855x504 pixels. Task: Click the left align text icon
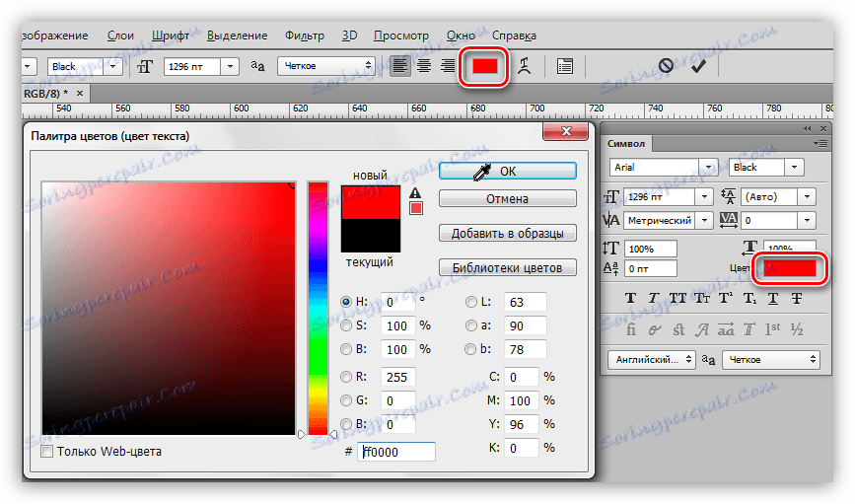(400, 66)
